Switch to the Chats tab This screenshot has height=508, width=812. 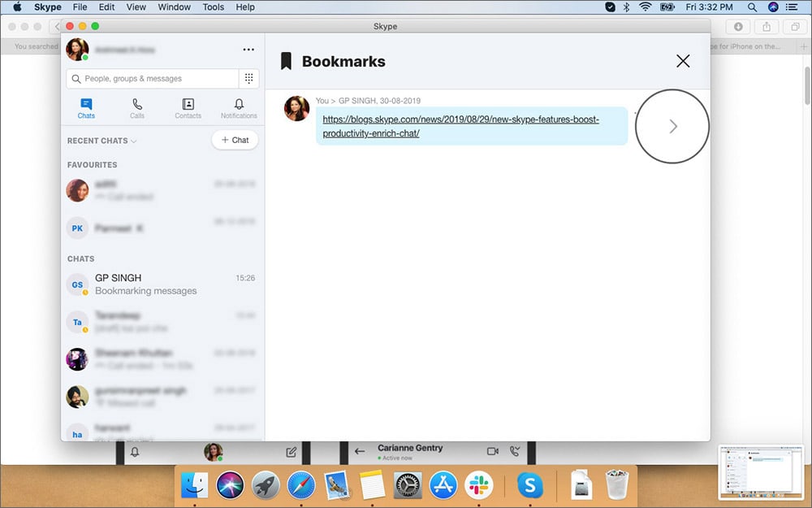(86, 106)
